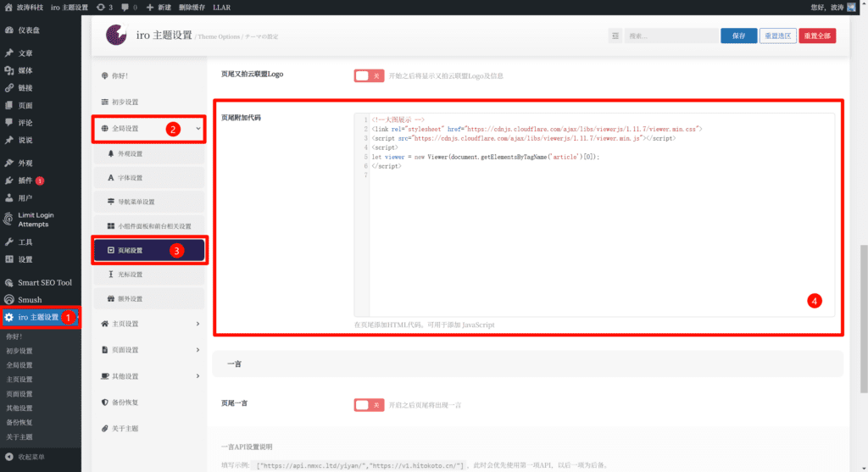Click the 文章 pushpin icon
Viewport: 868px width, 472px height.
point(8,53)
